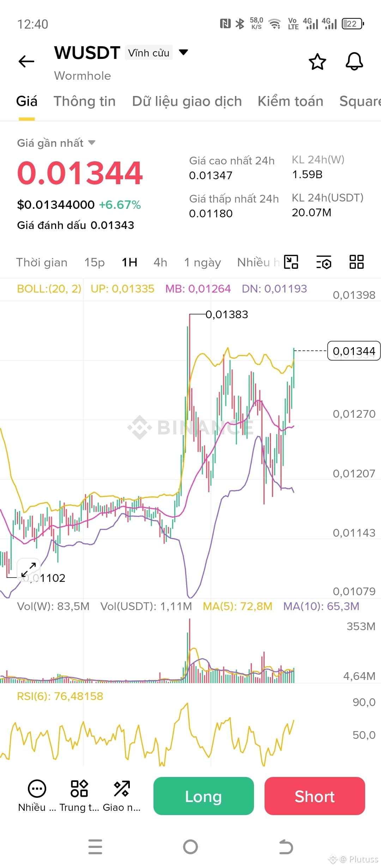
Task: Tap the DN: 0,01193 value
Action: point(274,289)
